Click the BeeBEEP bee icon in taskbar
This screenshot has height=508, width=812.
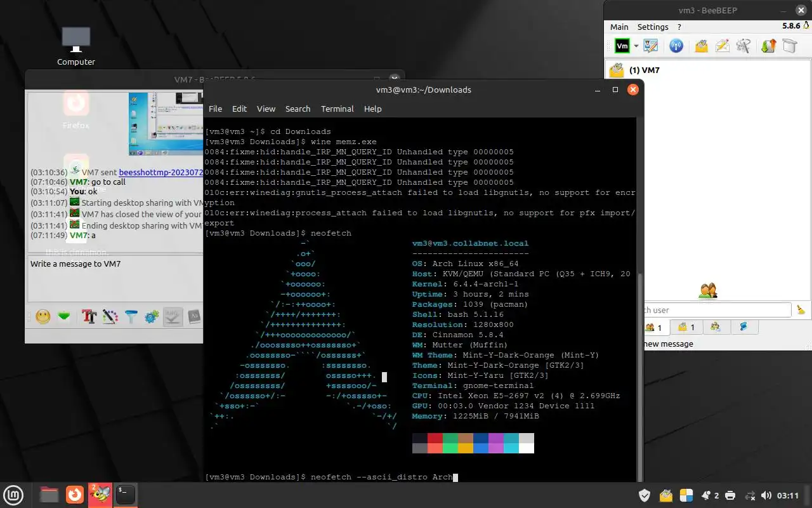tap(100, 494)
